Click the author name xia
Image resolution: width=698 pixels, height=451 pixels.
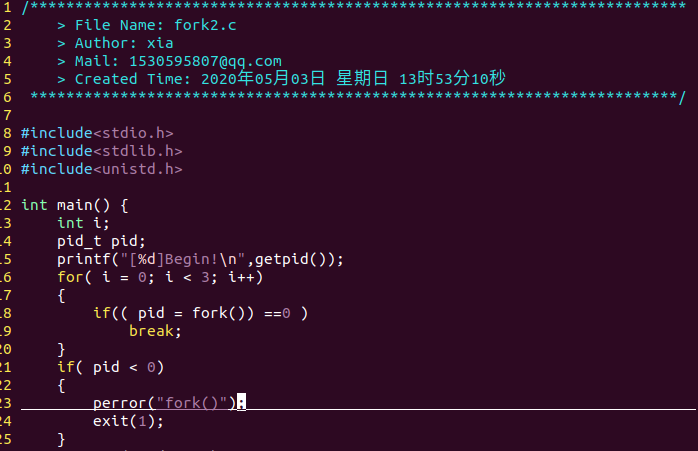click(158, 42)
